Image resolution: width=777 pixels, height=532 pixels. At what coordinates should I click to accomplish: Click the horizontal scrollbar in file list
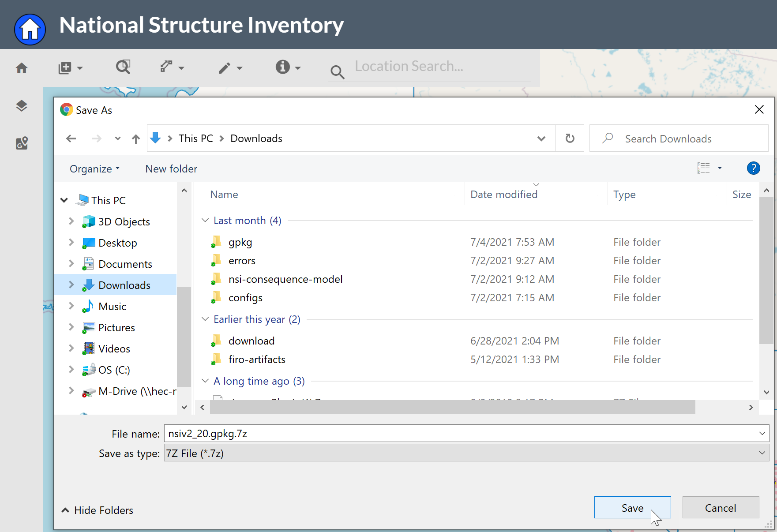[452, 407]
